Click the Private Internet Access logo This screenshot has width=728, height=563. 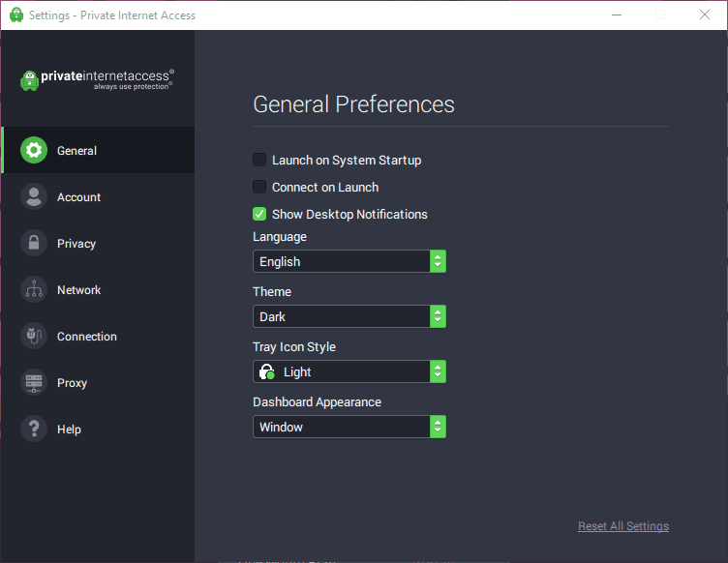tap(97, 79)
